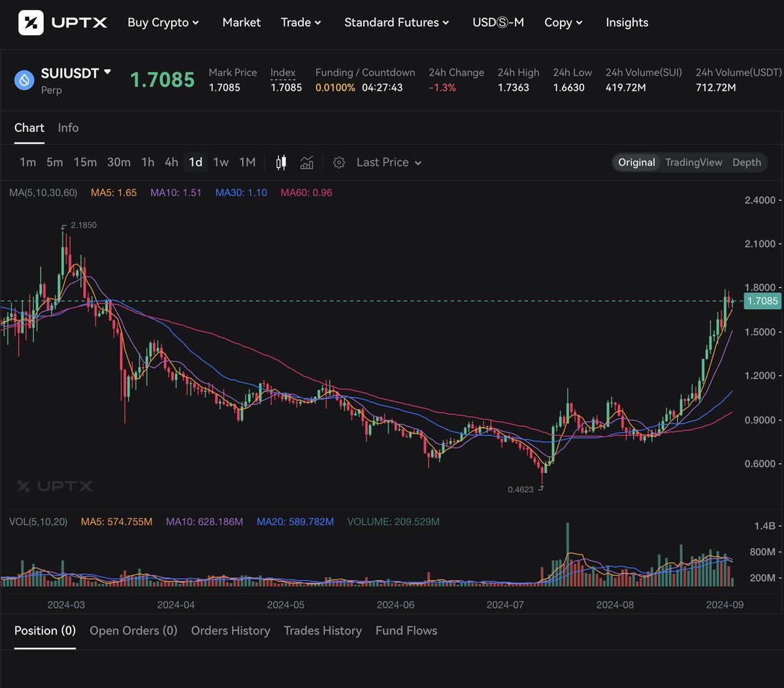Open chart indicator settings gear icon

point(339,162)
